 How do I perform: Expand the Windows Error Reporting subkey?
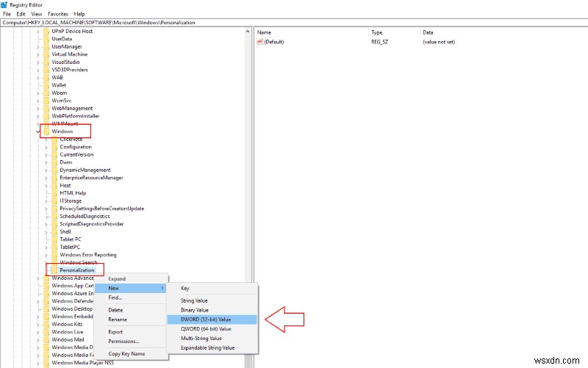46,255
